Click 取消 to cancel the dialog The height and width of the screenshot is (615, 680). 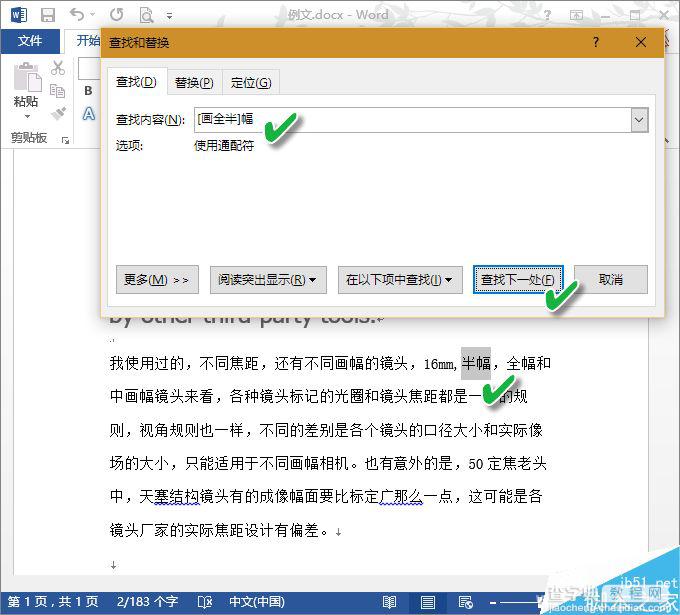tap(611, 280)
